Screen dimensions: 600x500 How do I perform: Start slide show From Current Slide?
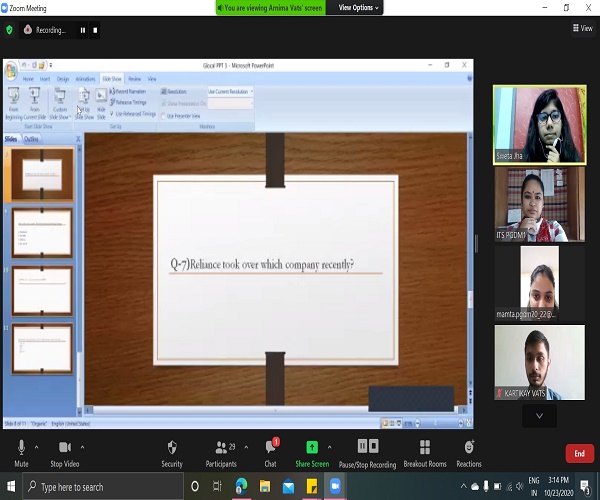coord(35,103)
